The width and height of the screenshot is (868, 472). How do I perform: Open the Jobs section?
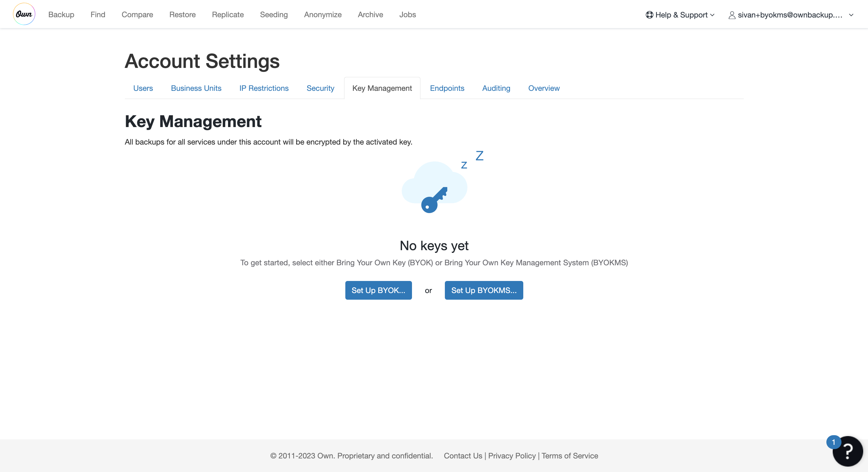(x=407, y=14)
